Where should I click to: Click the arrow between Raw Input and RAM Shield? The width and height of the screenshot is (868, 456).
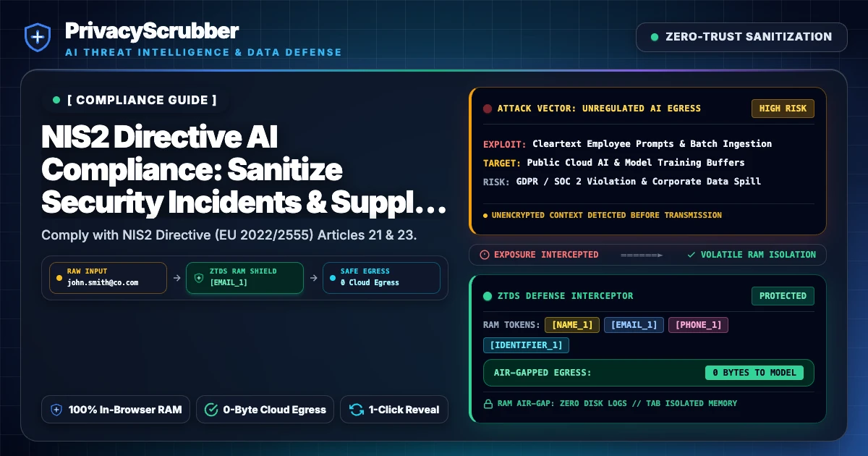point(176,277)
